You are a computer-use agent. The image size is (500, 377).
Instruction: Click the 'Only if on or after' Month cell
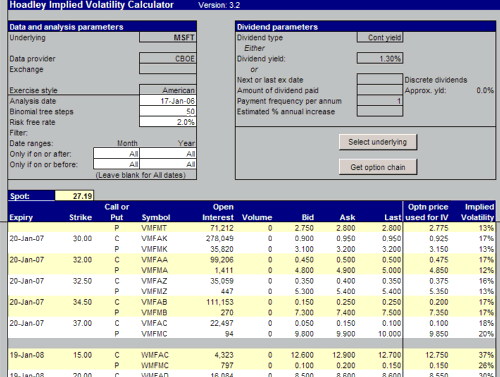coord(116,154)
